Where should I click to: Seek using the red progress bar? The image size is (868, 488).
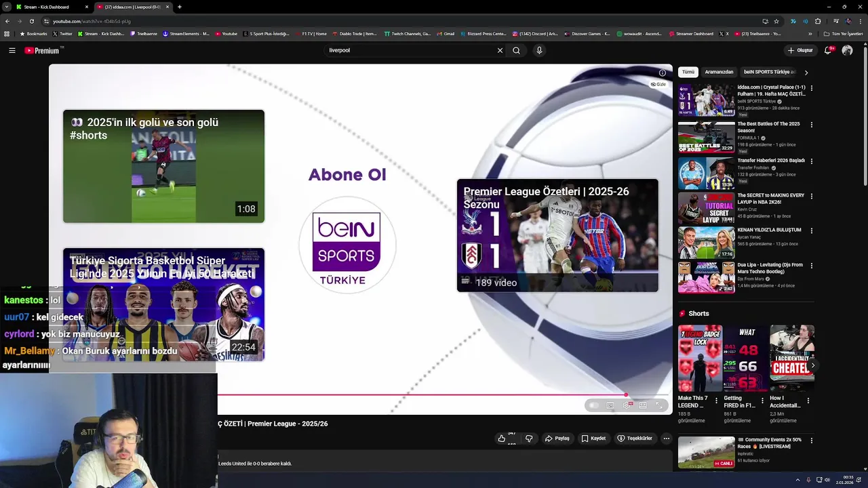(x=443, y=394)
